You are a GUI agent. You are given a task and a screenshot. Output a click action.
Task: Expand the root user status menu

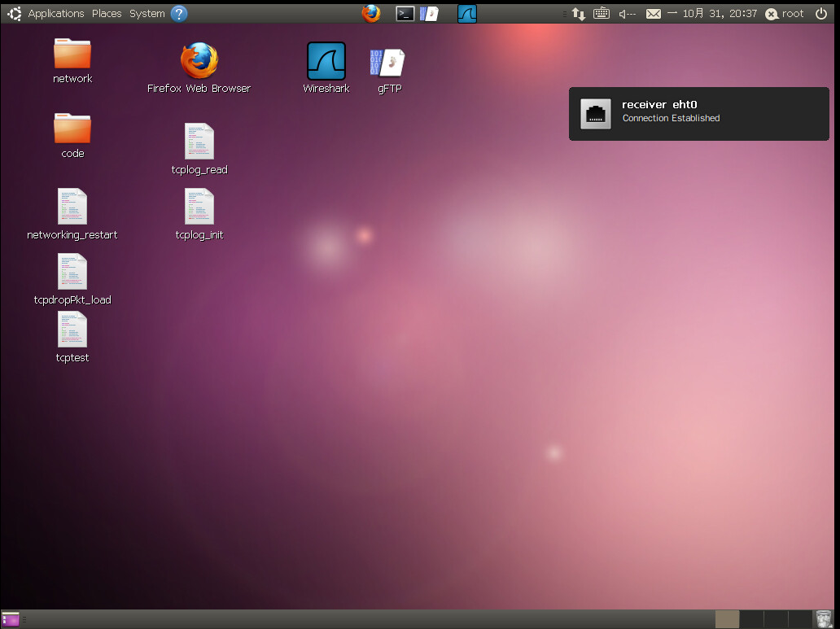point(785,14)
